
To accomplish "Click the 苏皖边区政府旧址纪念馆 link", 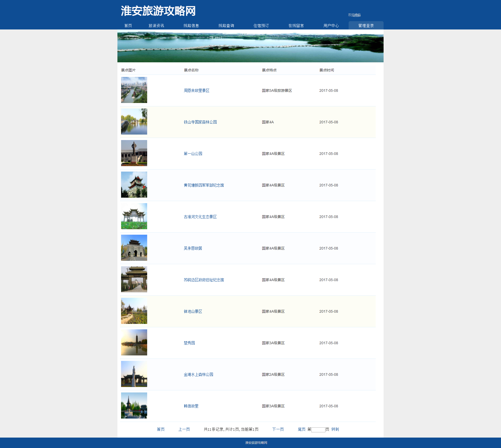I will click(204, 280).
